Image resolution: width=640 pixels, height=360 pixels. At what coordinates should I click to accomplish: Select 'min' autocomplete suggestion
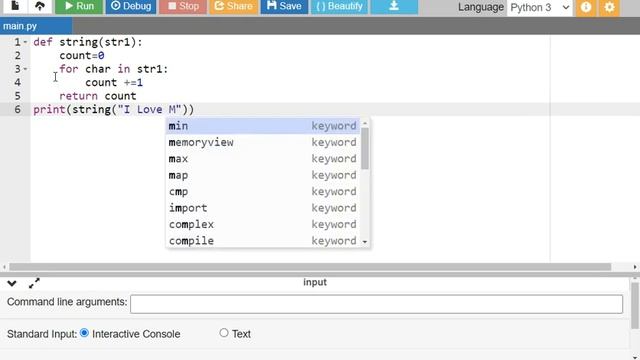coord(262,126)
